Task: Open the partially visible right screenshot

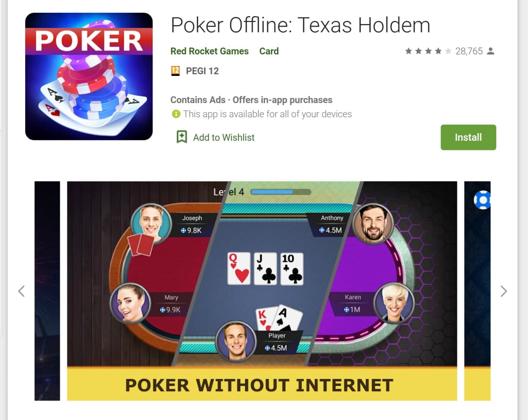Action: pos(477,291)
